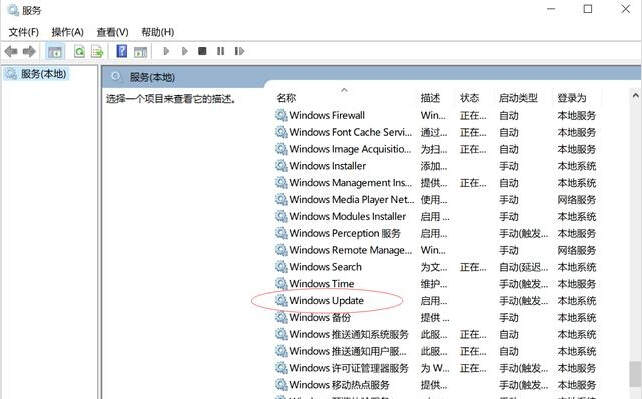Screen dimensions: 642x399
Task: Click the Refresh toolbar icon
Action: point(79,52)
